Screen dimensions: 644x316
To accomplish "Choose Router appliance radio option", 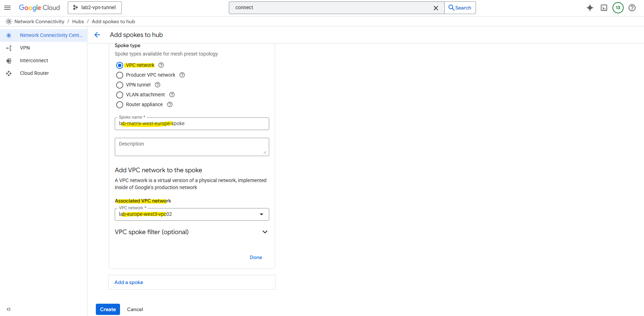I will pos(120,105).
